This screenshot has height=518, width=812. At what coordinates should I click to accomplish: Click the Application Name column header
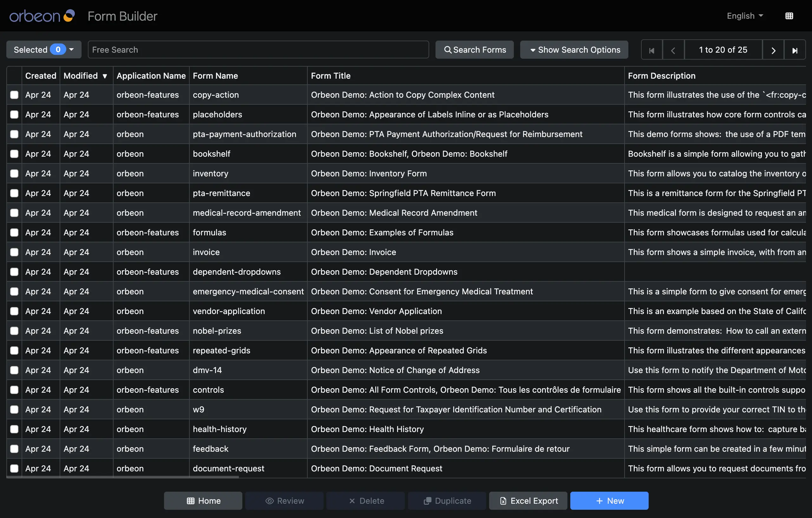[x=151, y=75]
